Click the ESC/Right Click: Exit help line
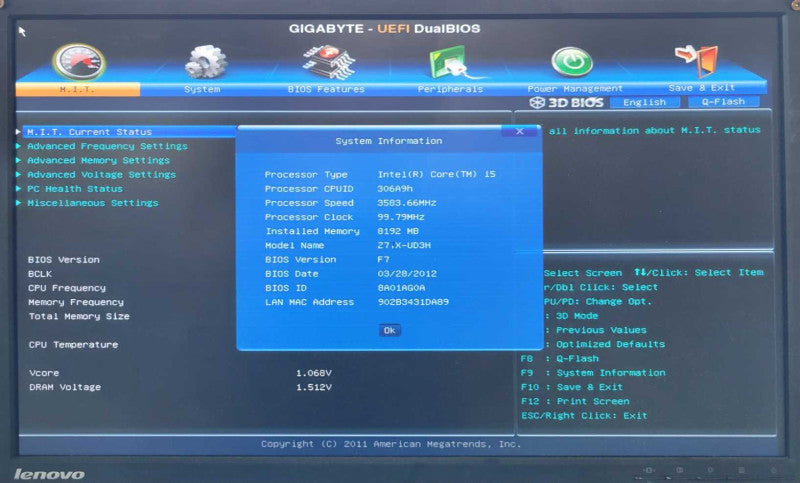Screen dimensions: 800x483 pos(584,416)
